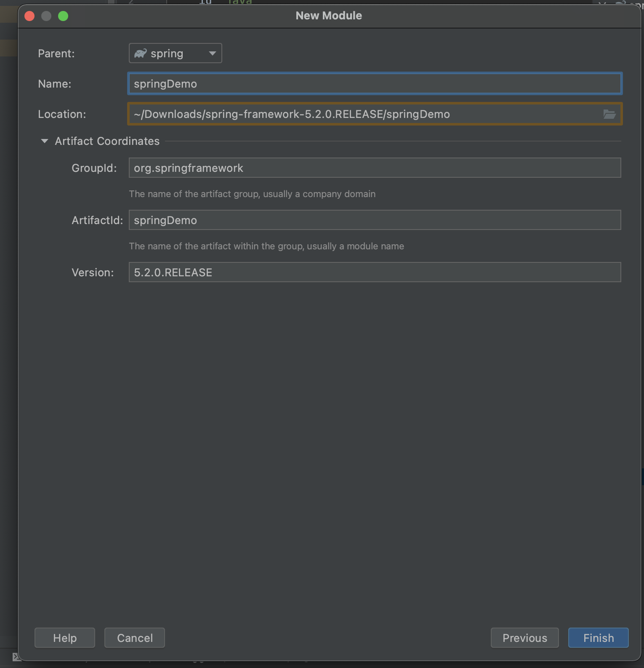Click the Location: label
The height and width of the screenshot is (668, 644).
pos(62,114)
